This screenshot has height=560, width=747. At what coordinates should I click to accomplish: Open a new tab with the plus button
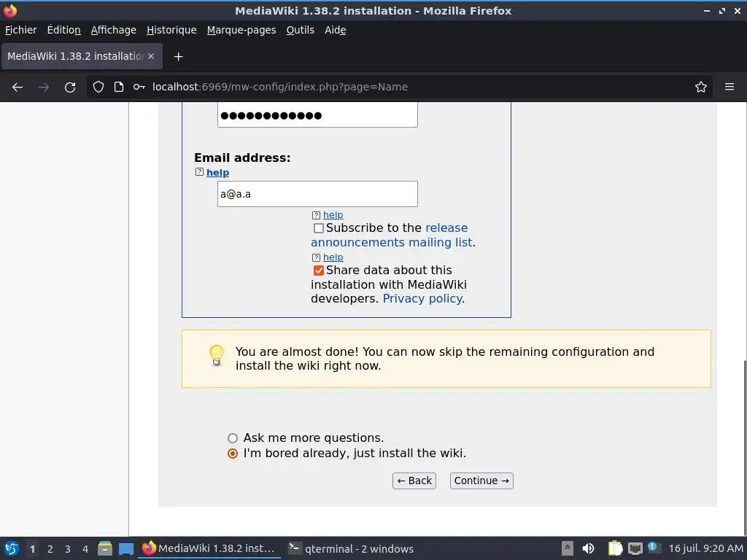[178, 57]
